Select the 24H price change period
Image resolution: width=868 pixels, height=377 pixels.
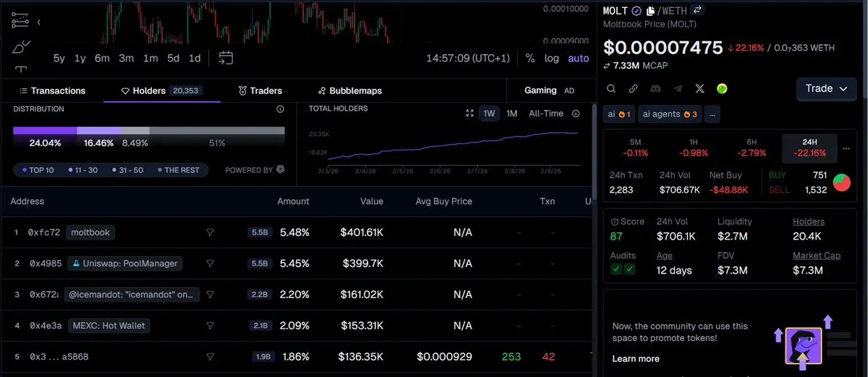pos(809,148)
